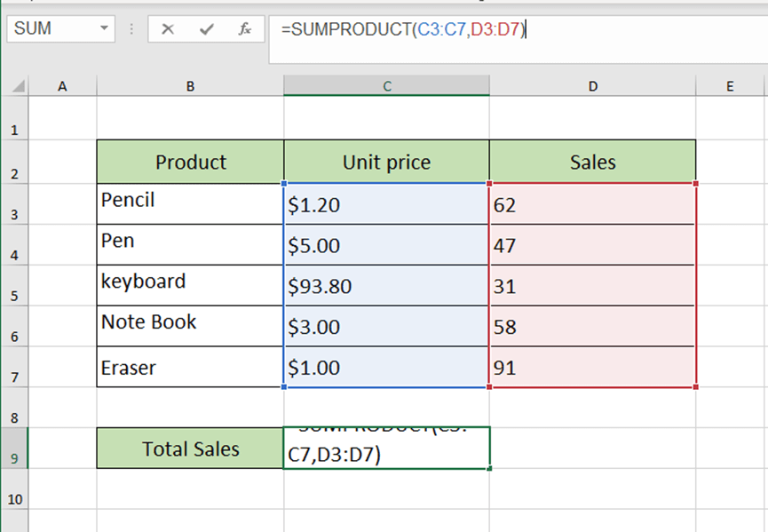Select row 8 header
Viewport: 768px width, 532px height.
(x=14, y=408)
